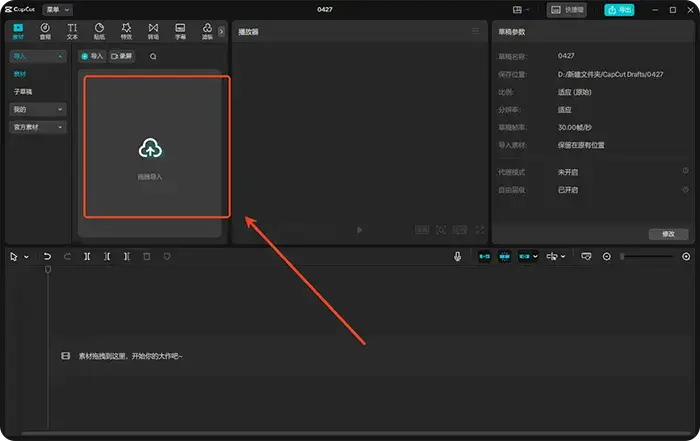The image size is (700, 441).
Task: Click the 适应 (原始) ratio value
Action: coord(574,92)
